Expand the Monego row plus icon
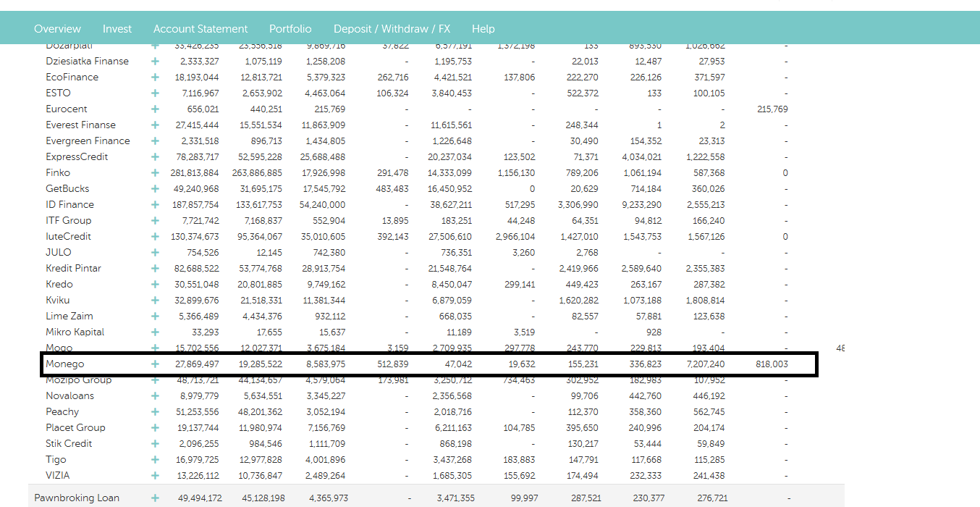980x507 pixels. click(x=155, y=364)
